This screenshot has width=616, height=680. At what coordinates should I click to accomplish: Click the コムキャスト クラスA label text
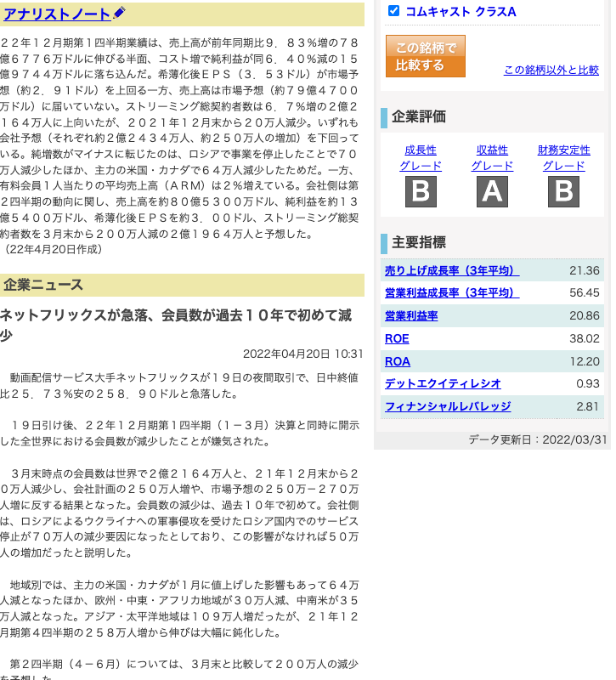[461, 12]
